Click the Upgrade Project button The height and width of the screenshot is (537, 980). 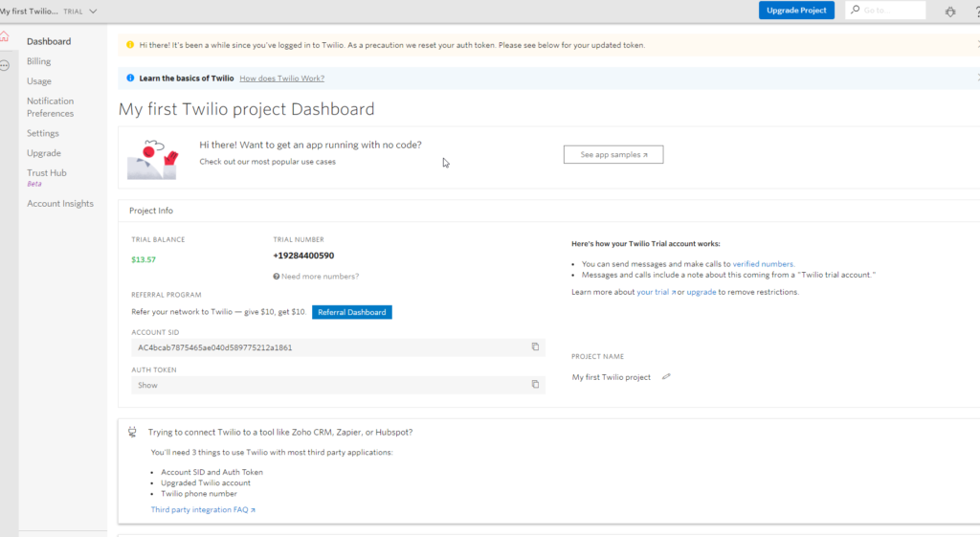[x=796, y=10]
